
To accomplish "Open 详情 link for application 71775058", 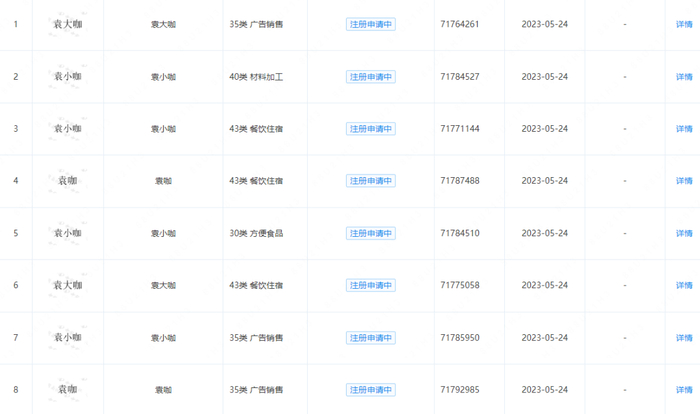I will point(683,285).
